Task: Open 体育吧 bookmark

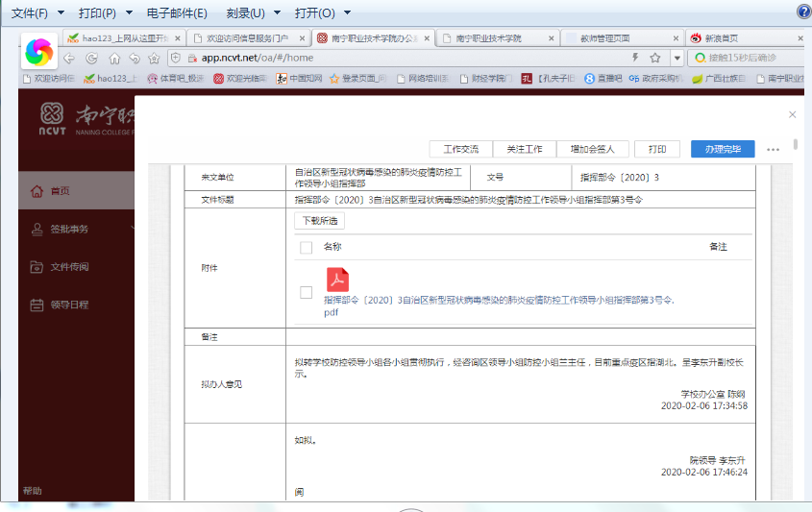Action: coord(176,79)
